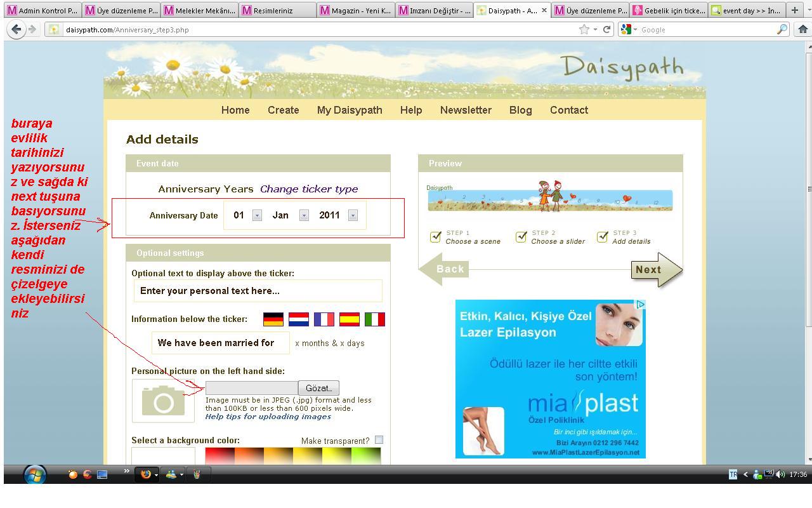Select the Dutch flag language
Screen dimensions: 812x508
click(x=299, y=319)
